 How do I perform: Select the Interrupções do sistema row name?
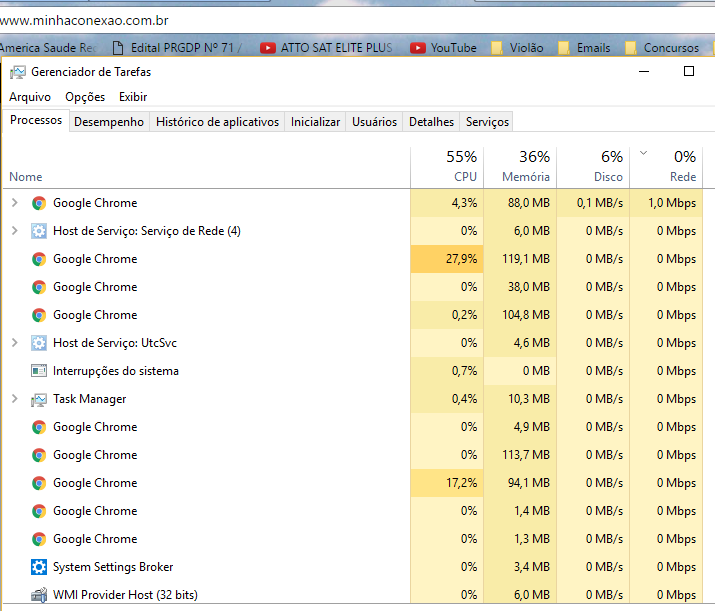click(116, 371)
